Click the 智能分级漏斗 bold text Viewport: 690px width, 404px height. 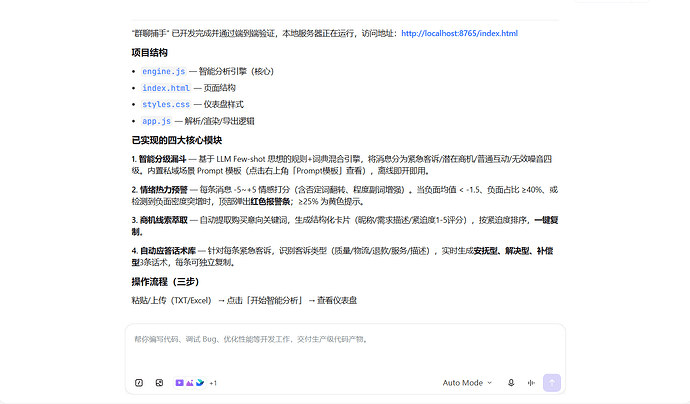162,159
